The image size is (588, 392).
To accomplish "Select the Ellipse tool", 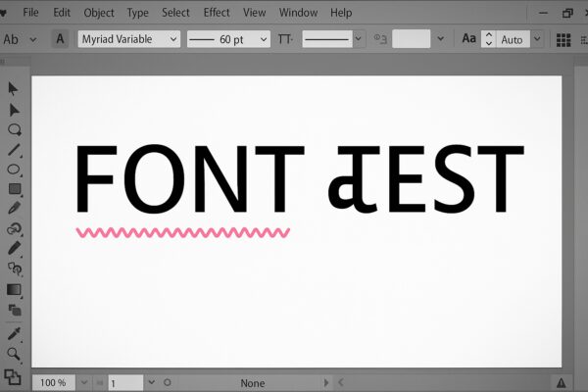I will 14,170.
